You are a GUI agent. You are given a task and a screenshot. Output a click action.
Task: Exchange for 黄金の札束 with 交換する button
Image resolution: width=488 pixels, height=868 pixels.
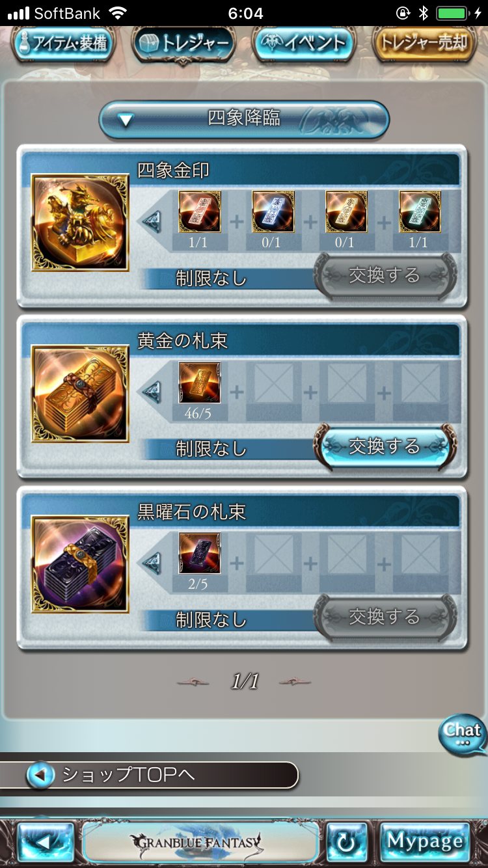(385, 446)
